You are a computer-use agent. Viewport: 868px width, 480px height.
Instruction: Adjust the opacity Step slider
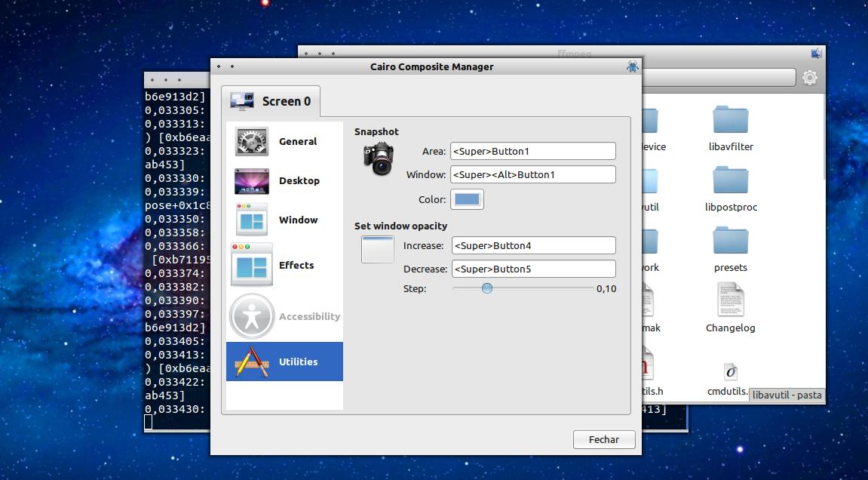tap(486, 288)
